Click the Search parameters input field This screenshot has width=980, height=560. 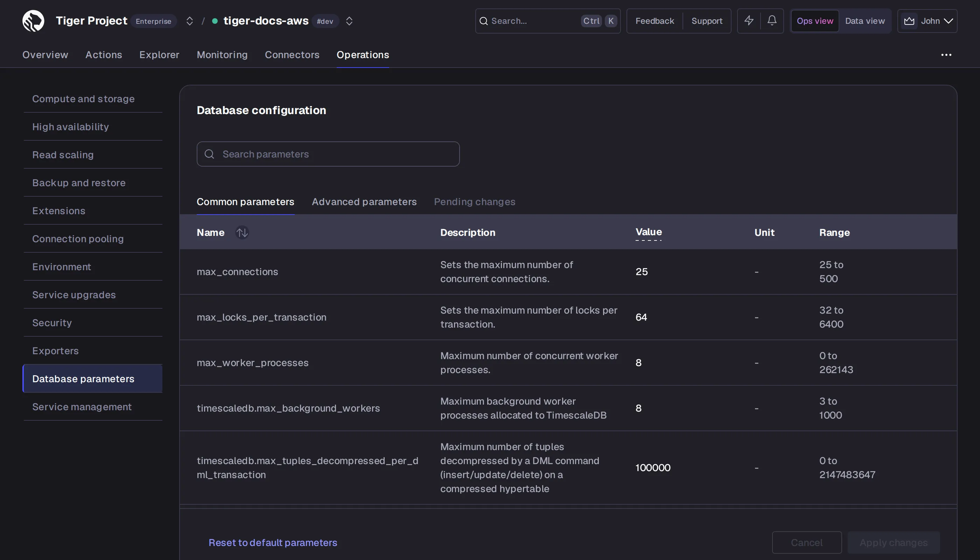pyautogui.click(x=328, y=154)
